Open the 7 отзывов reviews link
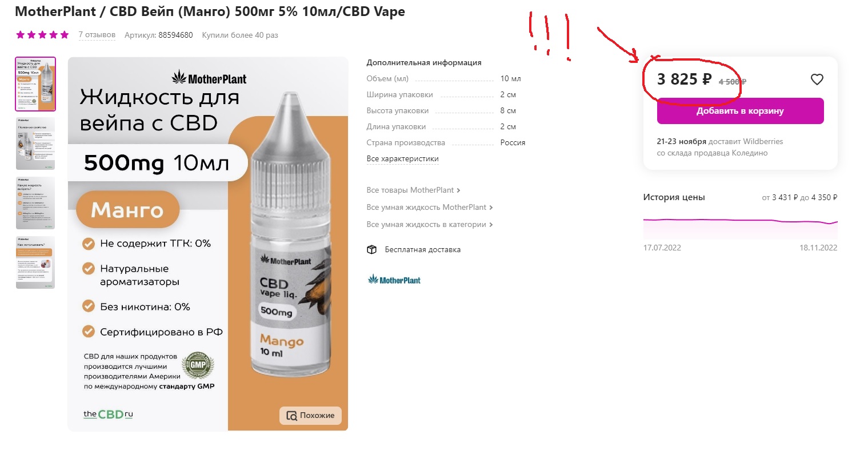The width and height of the screenshot is (868, 458). coord(97,35)
